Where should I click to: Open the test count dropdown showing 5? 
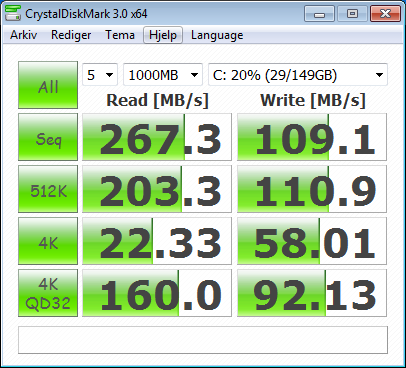point(100,75)
